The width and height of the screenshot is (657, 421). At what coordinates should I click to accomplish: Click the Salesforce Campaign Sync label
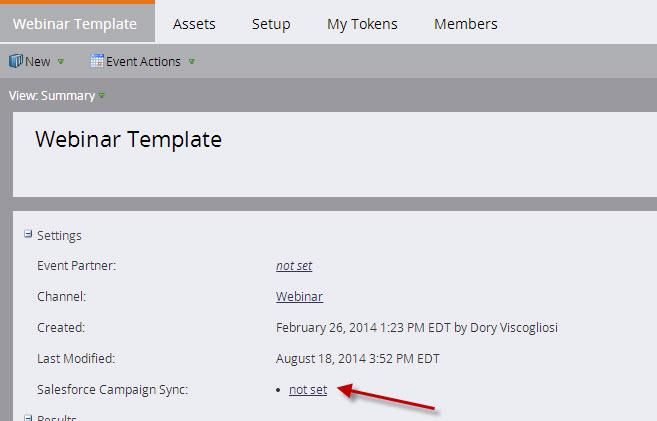[112, 389]
